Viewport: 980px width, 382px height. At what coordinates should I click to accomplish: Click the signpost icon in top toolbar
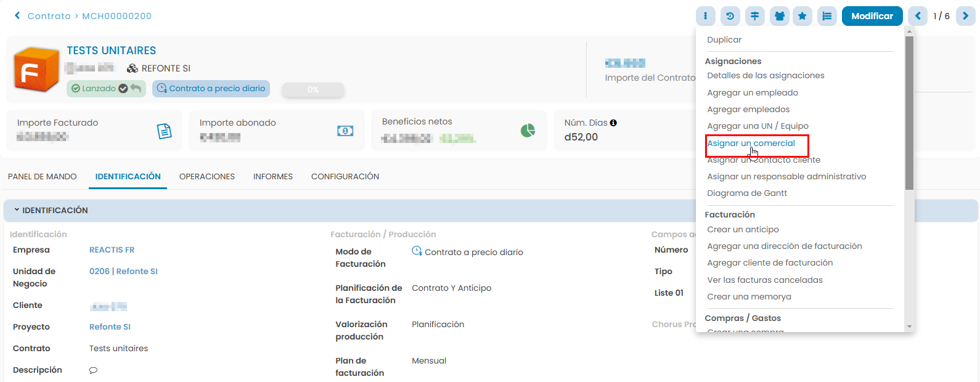point(755,16)
